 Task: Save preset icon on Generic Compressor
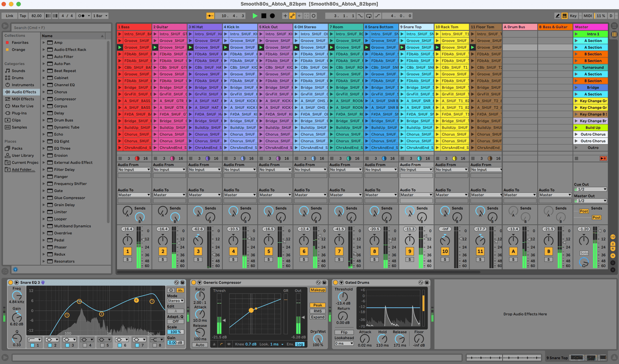point(324,283)
